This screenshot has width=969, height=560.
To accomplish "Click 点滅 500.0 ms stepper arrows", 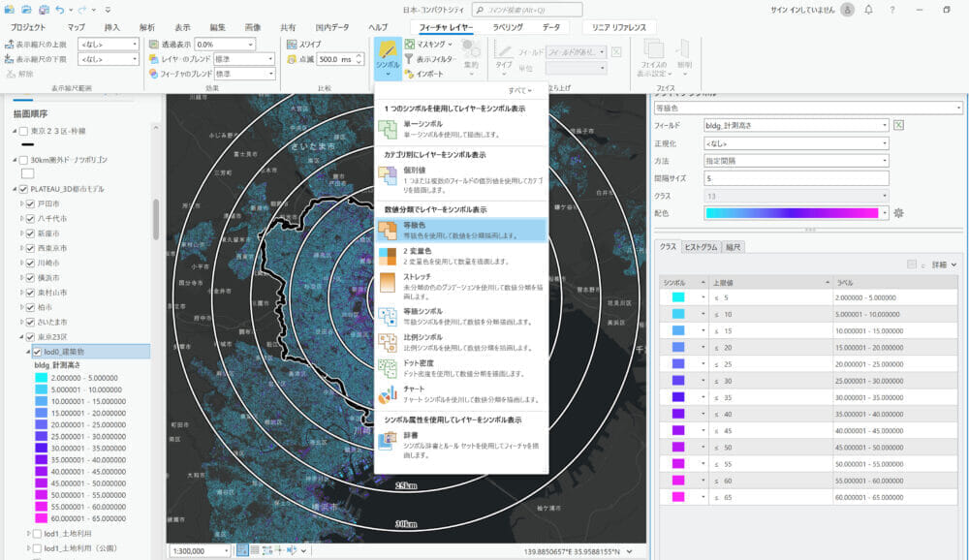I will [359, 59].
